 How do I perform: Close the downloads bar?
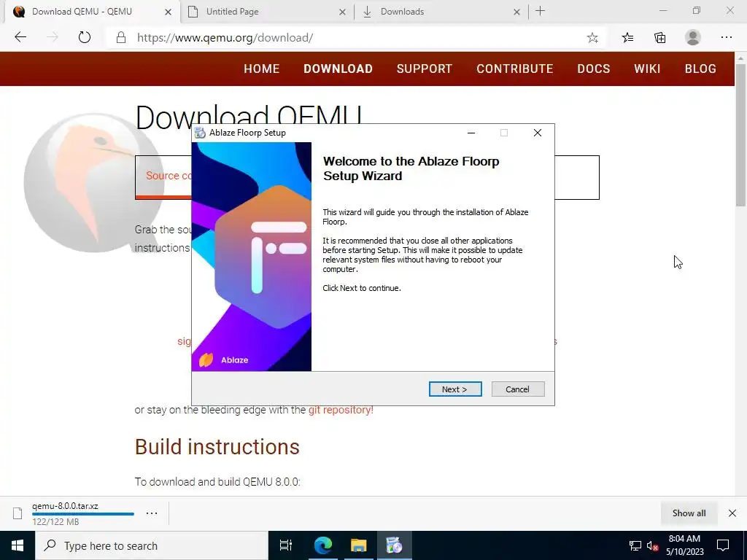[x=732, y=513]
